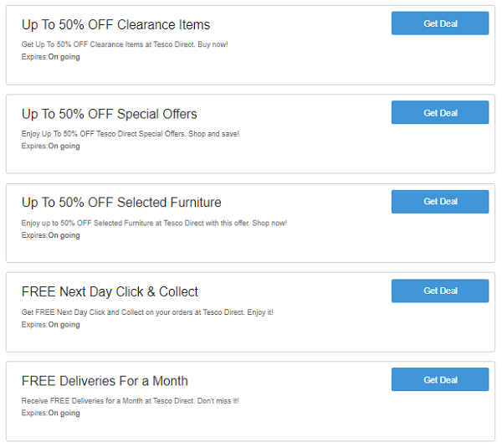Open the Up To 50% OFF Special Offers title
The image size is (502, 448).
(109, 115)
